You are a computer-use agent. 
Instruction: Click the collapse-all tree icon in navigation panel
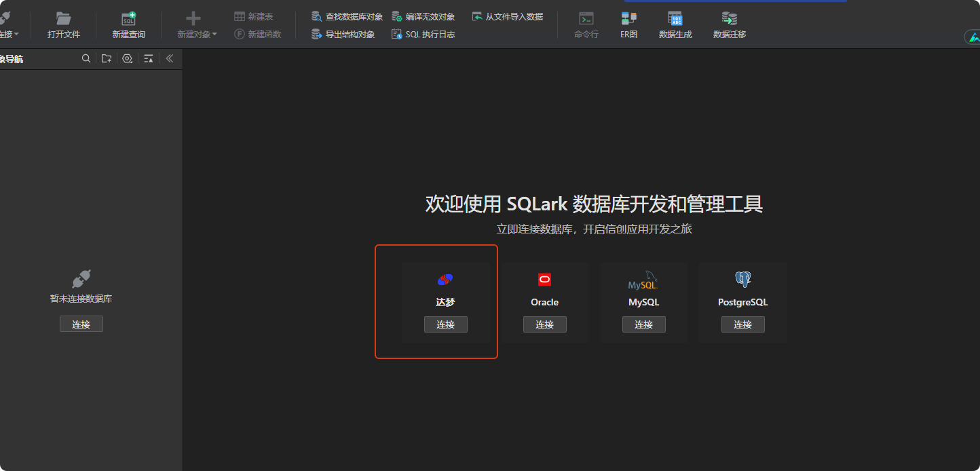coord(149,58)
